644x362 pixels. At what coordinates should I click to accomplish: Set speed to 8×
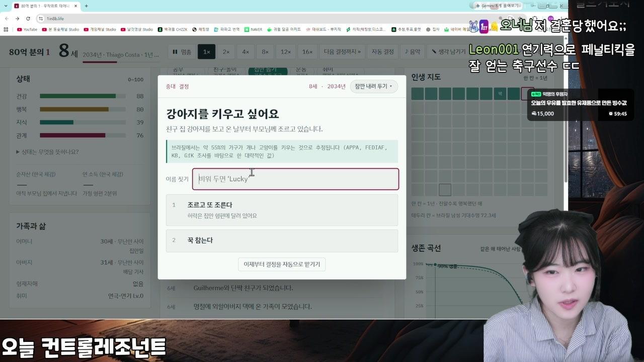pyautogui.click(x=265, y=52)
